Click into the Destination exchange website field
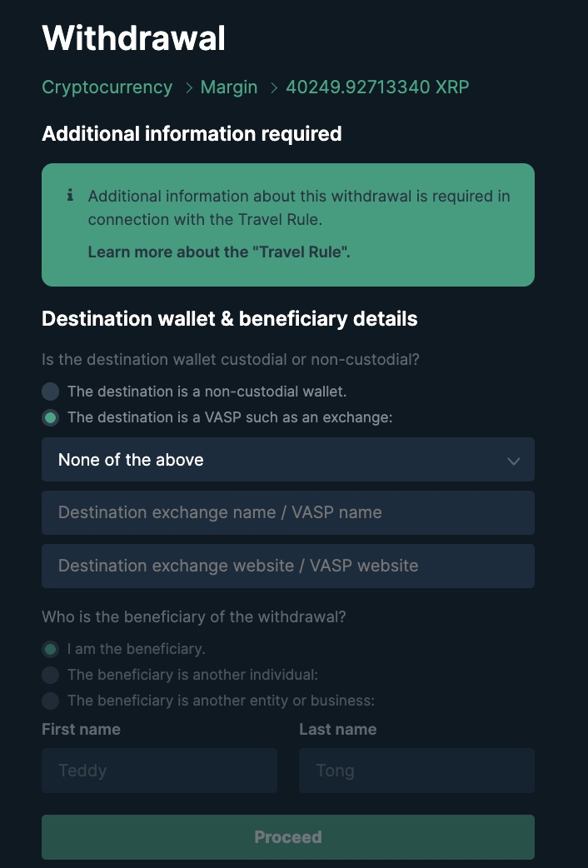This screenshot has height=868, width=588. [287, 566]
